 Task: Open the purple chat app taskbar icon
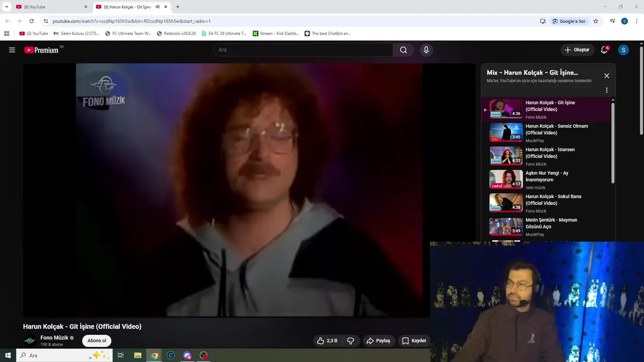pos(187,355)
